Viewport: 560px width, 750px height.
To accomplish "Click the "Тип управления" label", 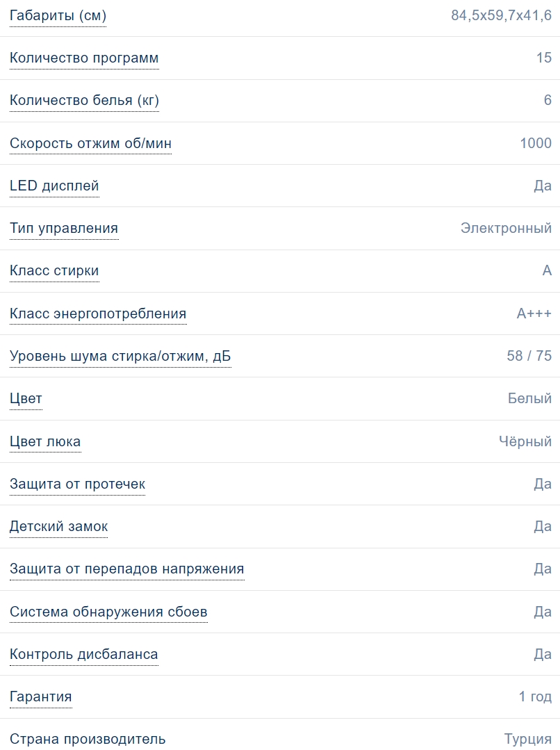I will click(x=64, y=228).
